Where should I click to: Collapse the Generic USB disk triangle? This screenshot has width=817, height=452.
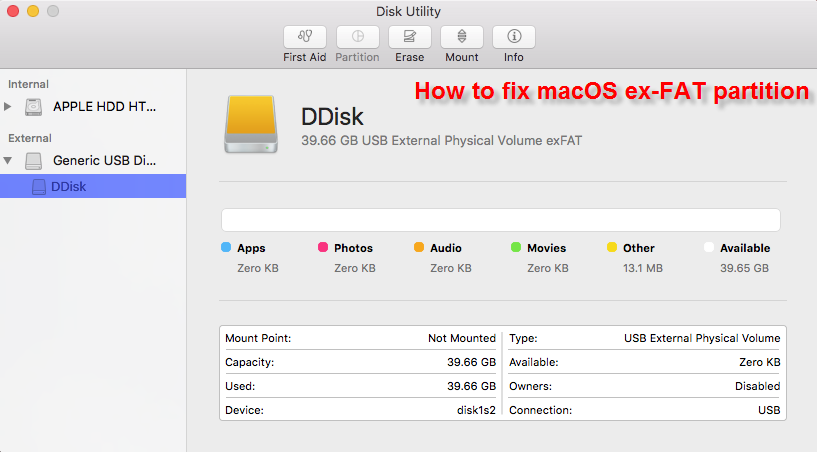point(8,161)
